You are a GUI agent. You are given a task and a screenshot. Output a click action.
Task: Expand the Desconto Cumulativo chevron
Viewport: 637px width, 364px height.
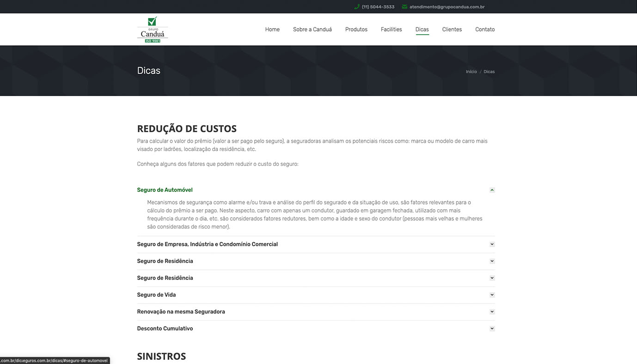pos(492,328)
